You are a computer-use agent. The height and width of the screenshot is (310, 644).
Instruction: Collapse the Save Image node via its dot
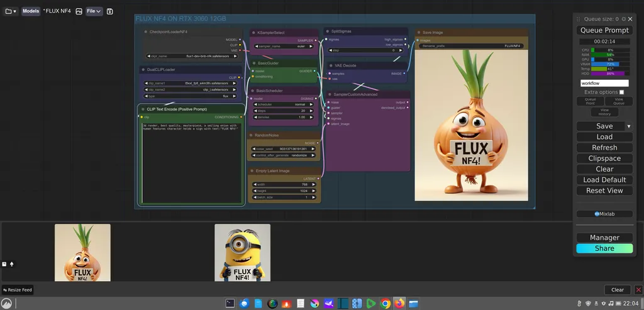(x=419, y=32)
